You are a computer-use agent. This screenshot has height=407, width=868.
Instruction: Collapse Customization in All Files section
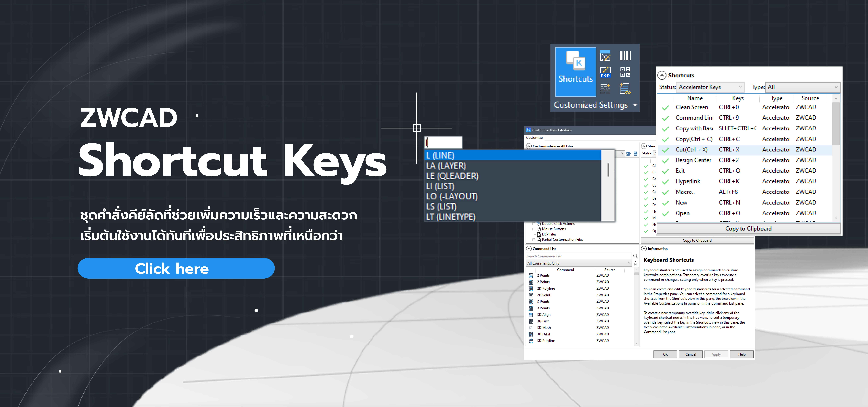pos(529,146)
